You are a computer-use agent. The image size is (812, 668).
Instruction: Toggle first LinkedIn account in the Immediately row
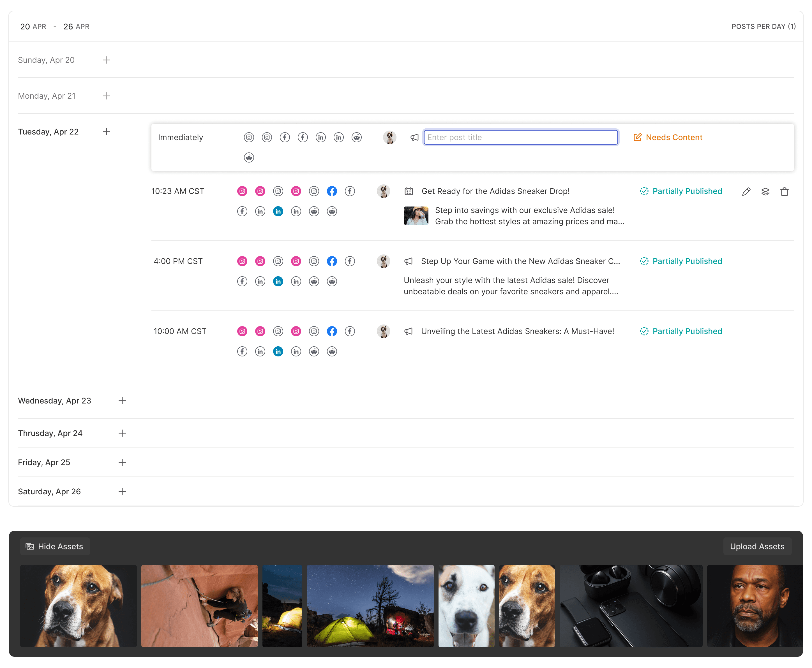[x=321, y=137]
